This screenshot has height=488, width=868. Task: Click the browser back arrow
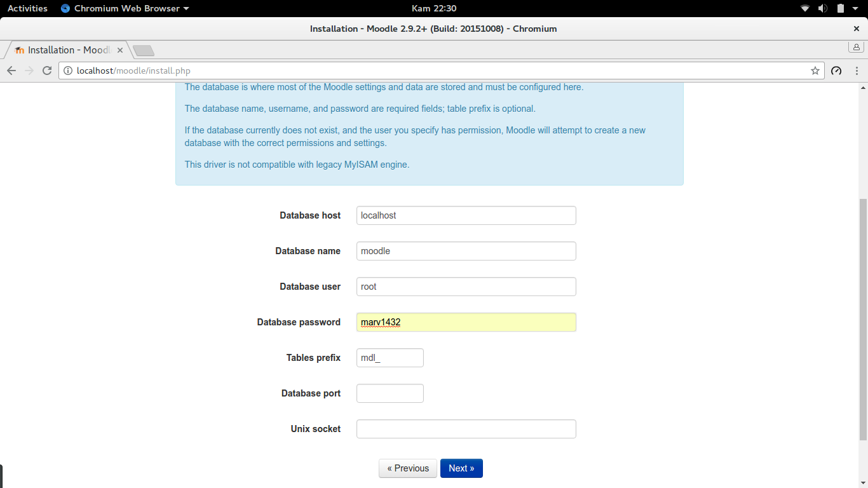11,71
